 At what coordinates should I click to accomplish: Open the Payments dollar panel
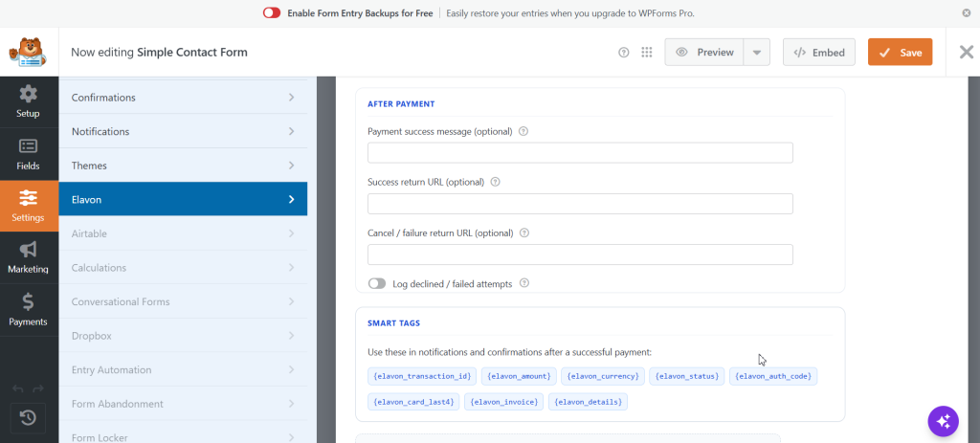(29, 311)
